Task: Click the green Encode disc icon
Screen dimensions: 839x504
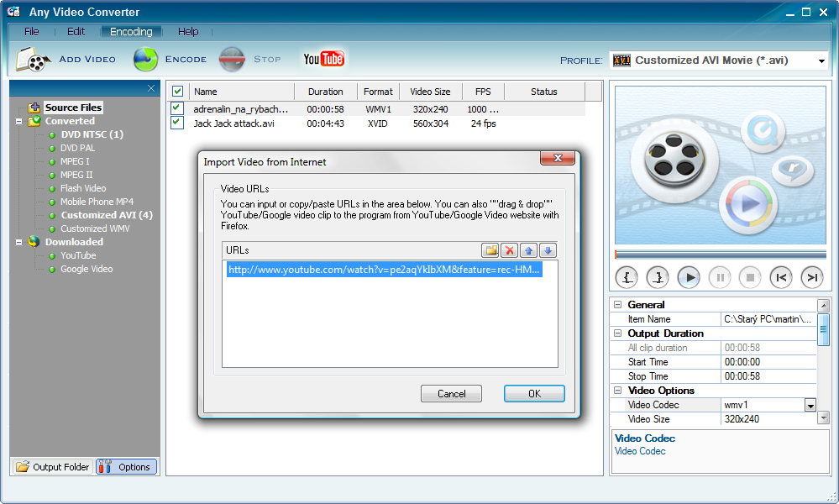Action: (145, 59)
